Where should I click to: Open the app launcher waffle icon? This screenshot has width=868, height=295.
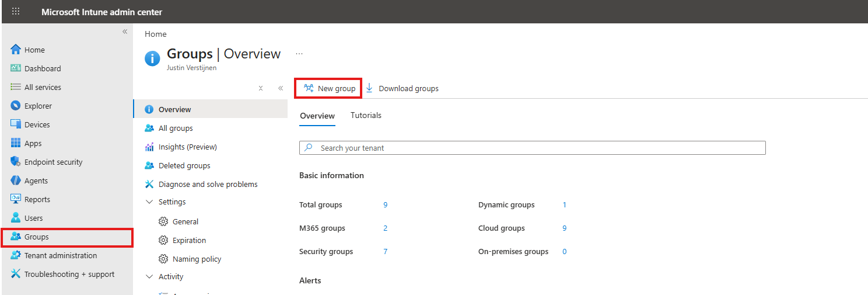click(x=16, y=12)
